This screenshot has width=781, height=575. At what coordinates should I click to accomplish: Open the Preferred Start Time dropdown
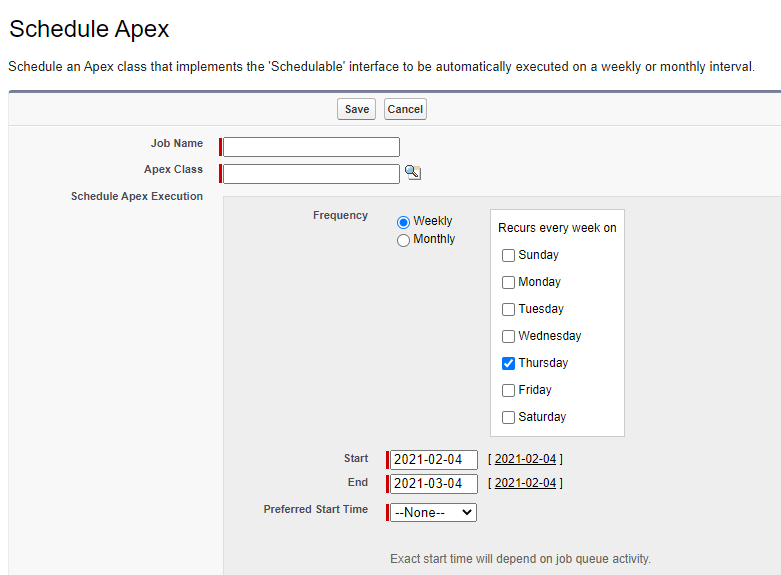[433, 512]
